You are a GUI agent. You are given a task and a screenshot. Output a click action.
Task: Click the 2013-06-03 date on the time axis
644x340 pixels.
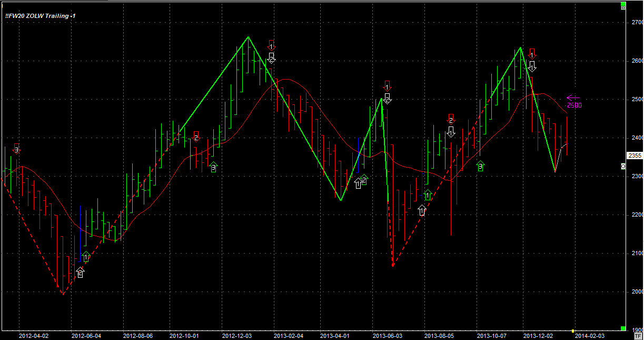coord(387,335)
